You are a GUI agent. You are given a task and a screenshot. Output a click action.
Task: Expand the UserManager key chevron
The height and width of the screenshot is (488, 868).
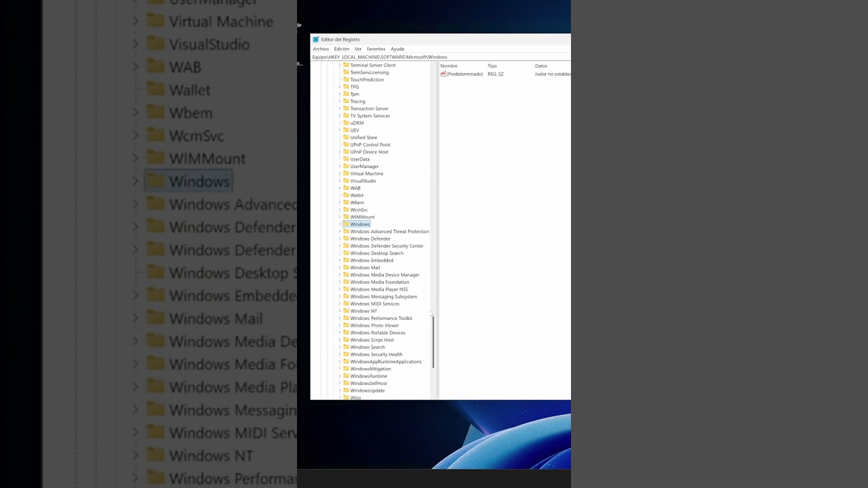pos(340,167)
